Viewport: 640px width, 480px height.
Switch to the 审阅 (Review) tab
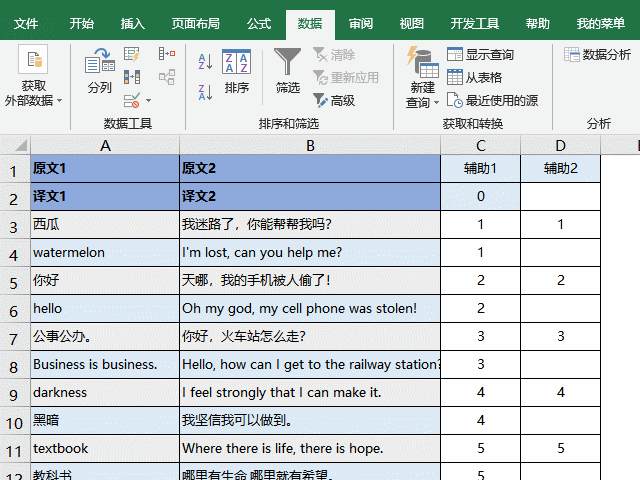coord(361,24)
